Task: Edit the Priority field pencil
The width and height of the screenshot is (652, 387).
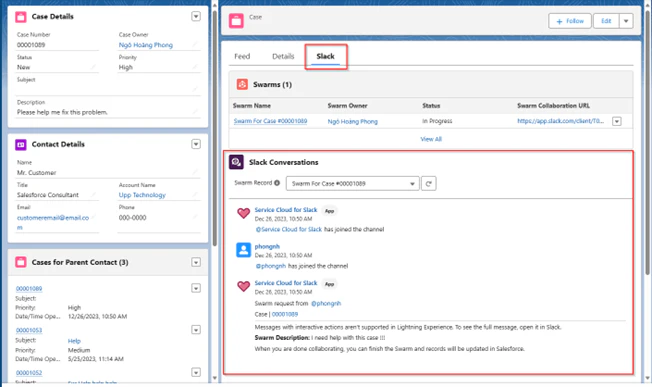Action: [195, 67]
